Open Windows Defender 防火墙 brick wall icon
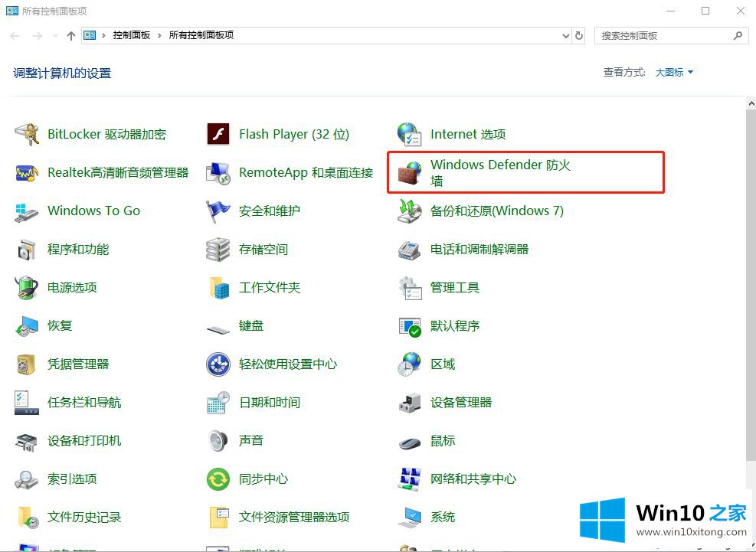The image size is (756, 552). tap(409, 173)
